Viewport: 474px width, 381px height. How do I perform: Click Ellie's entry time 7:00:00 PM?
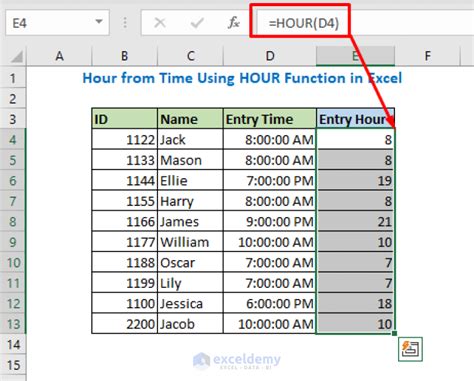pyautogui.click(x=270, y=181)
